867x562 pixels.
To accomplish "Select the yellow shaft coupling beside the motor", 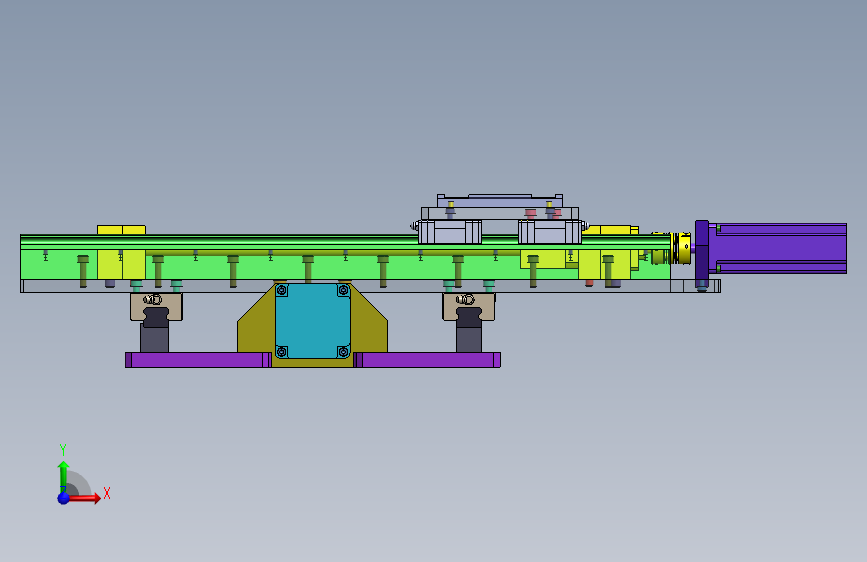I will 681,248.
